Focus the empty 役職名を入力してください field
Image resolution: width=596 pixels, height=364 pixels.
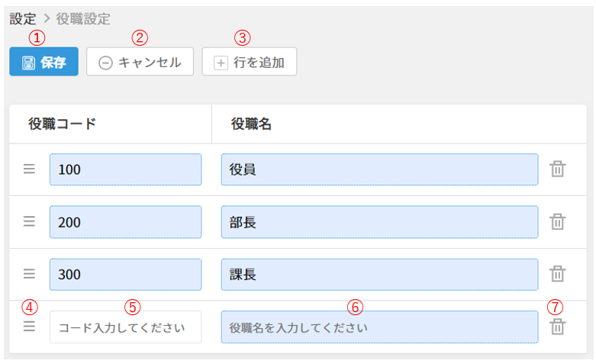(x=379, y=327)
